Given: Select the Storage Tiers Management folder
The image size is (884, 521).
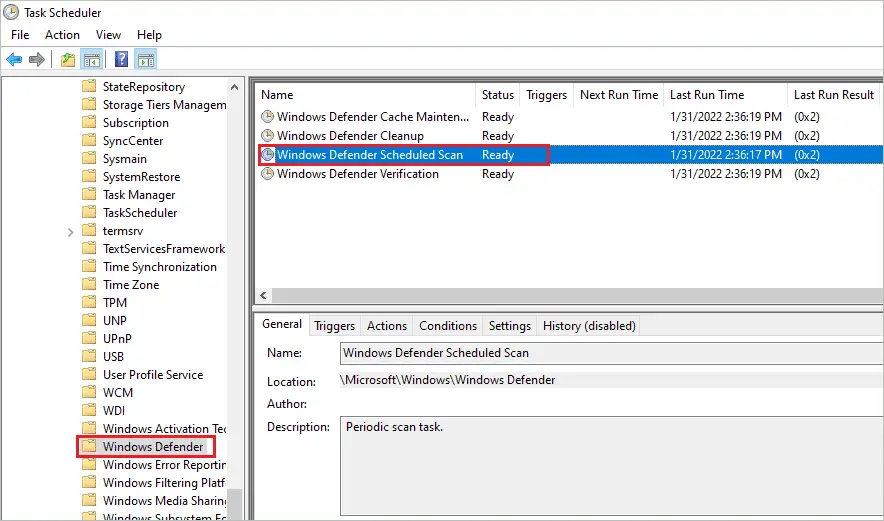Looking at the screenshot, I should click(x=163, y=105).
